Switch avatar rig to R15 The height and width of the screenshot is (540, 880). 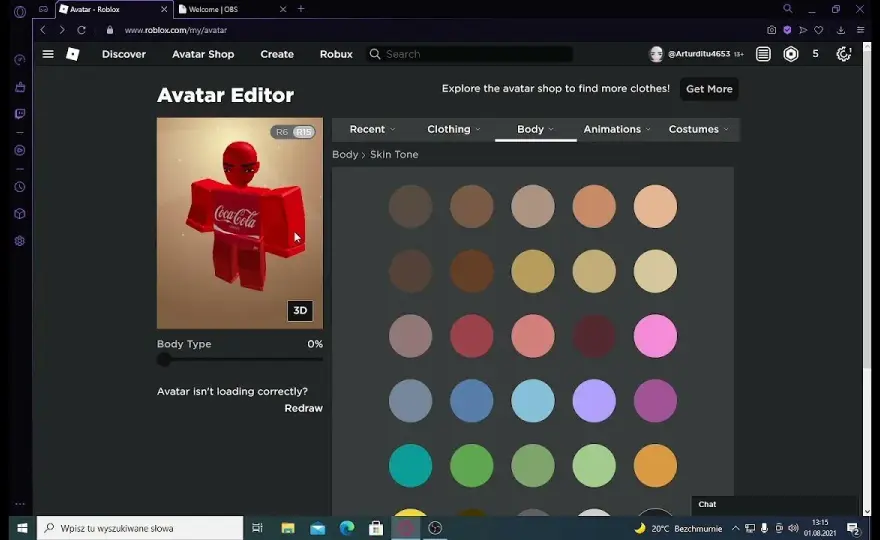304,132
